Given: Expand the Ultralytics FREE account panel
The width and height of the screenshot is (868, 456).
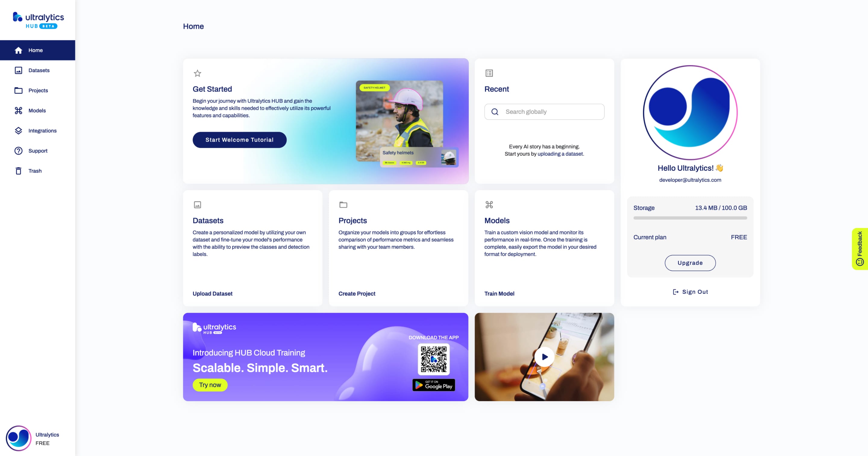Looking at the screenshot, I should pyautogui.click(x=37, y=438).
